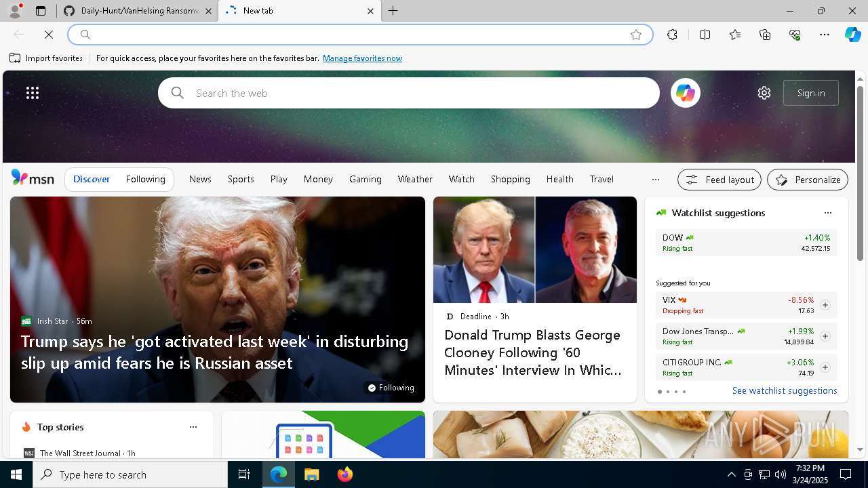Image resolution: width=868 pixels, height=488 pixels.
Task: Open page settings gear icon
Action: point(764,93)
